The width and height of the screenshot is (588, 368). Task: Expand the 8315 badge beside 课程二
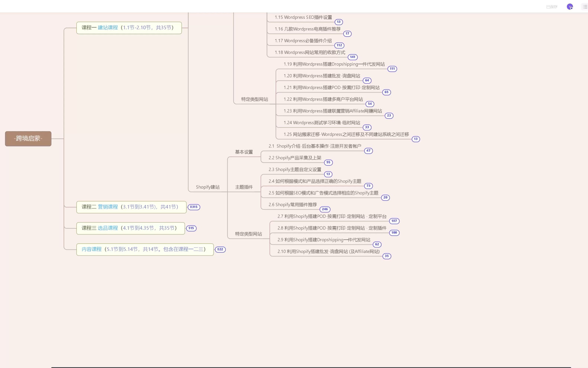[194, 207]
